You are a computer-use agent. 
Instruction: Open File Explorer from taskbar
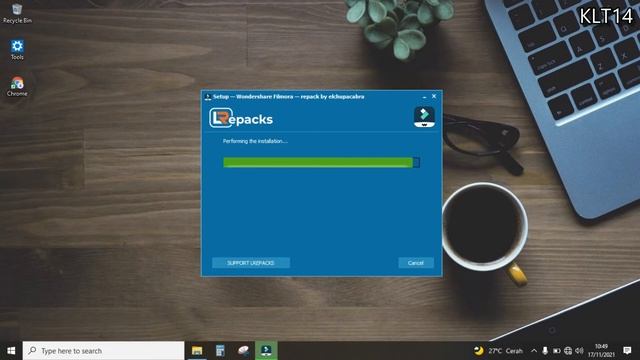point(197,351)
